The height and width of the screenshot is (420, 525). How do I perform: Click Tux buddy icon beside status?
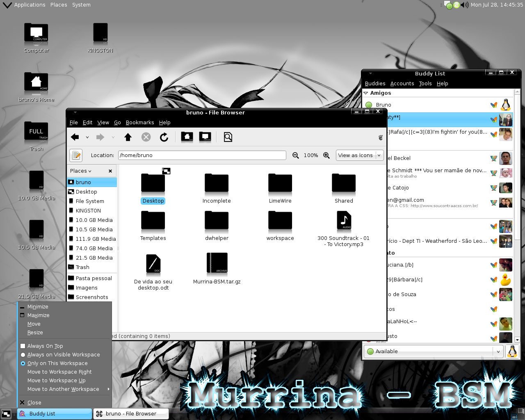[512, 352]
